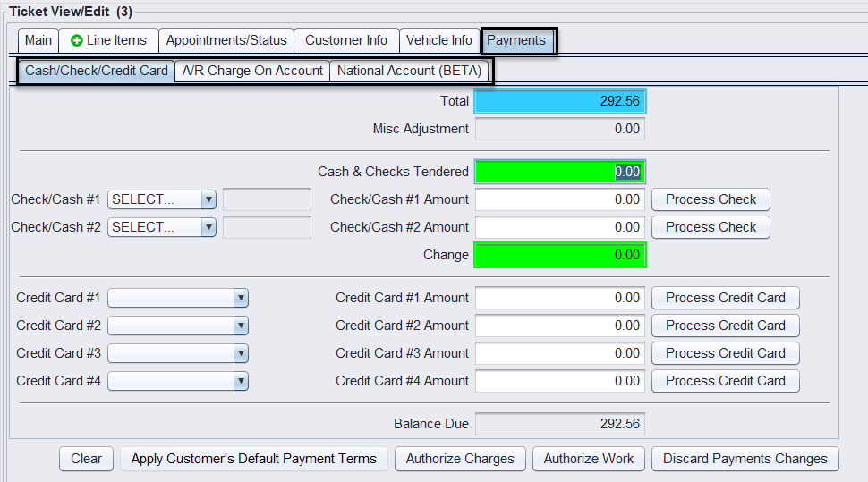Viewport: 868px width, 482px height.
Task: Click the green Cash & Checks Tendered field
Action: click(559, 172)
